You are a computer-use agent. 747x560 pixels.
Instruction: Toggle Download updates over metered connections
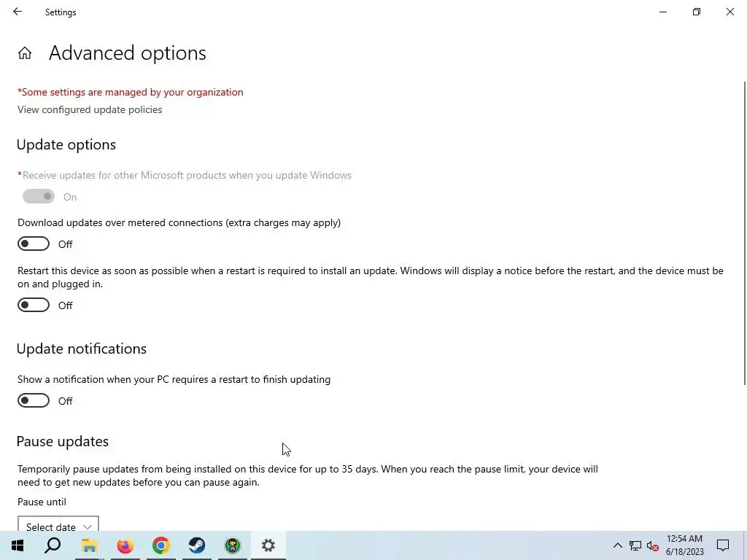click(x=34, y=244)
